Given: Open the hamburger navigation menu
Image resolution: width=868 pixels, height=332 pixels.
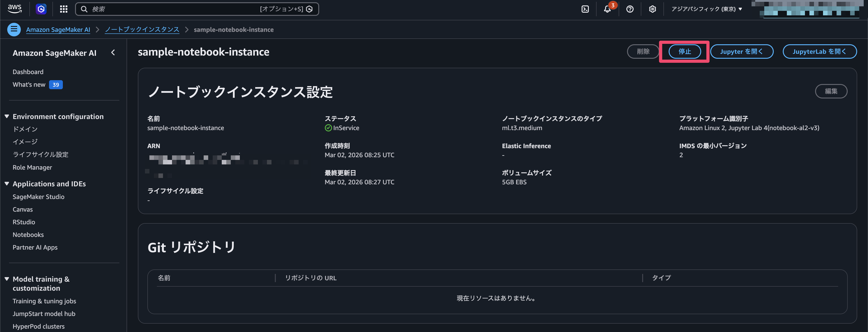Looking at the screenshot, I should pos(14,29).
